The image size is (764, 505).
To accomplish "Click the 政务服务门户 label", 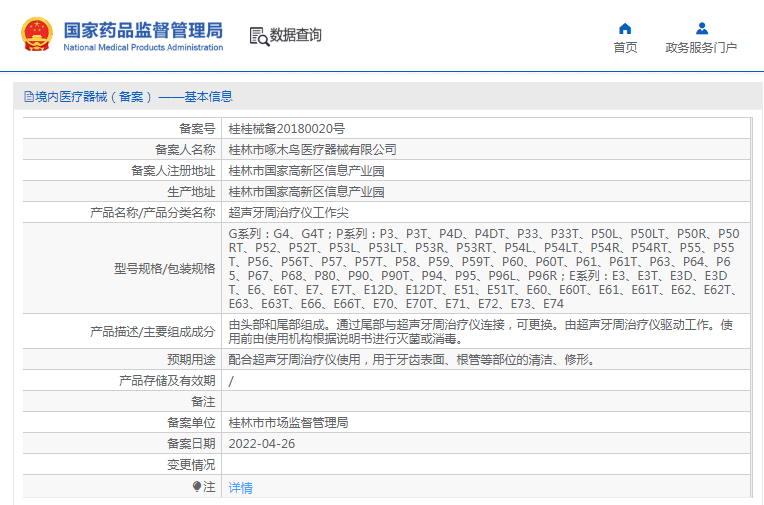I will 701,47.
